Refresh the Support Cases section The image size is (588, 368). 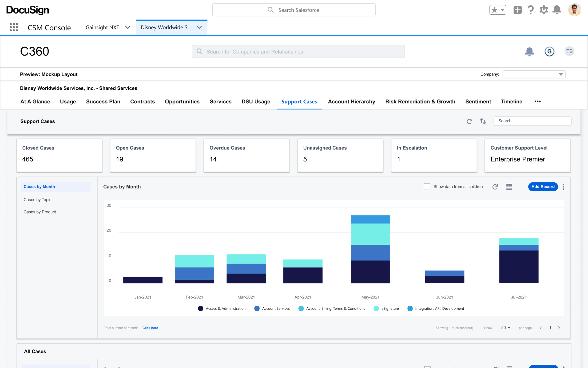(469, 121)
